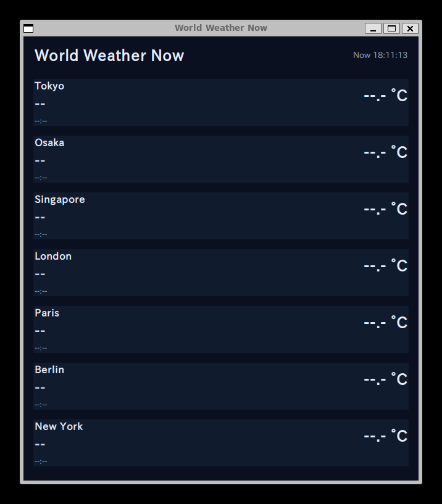Select the Berlin city name
442x504 pixels.
pos(49,370)
